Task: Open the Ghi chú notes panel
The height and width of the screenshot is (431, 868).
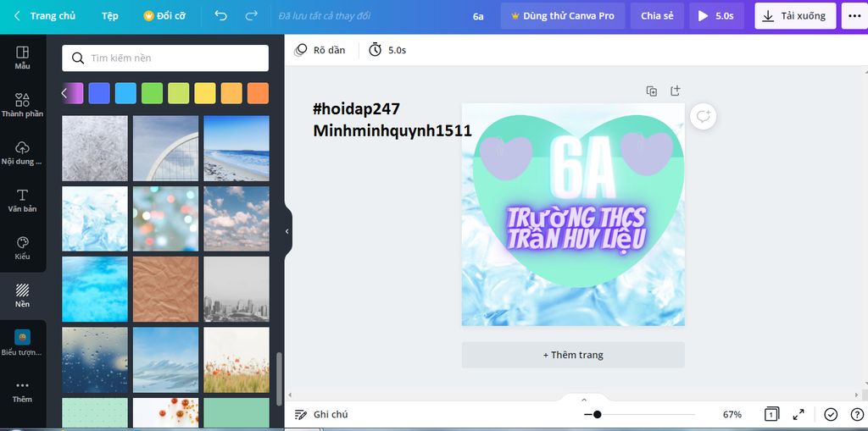Action: point(321,414)
